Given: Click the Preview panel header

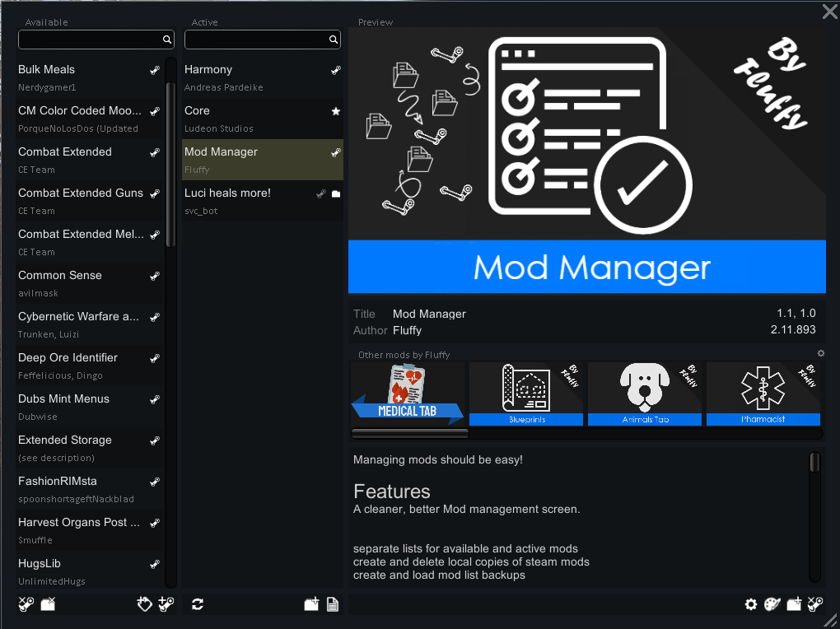Looking at the screenshot, I should 376,22.
